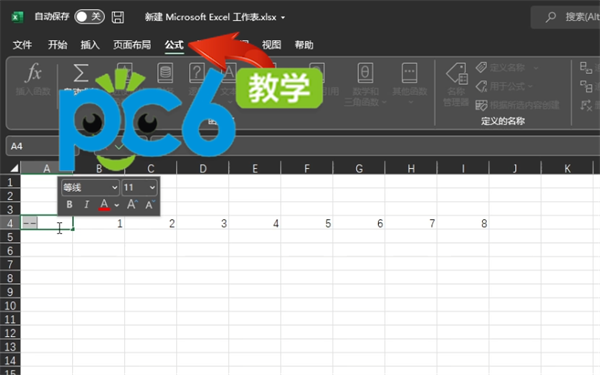Open the Math & Trig functions icon

(365, 73)
